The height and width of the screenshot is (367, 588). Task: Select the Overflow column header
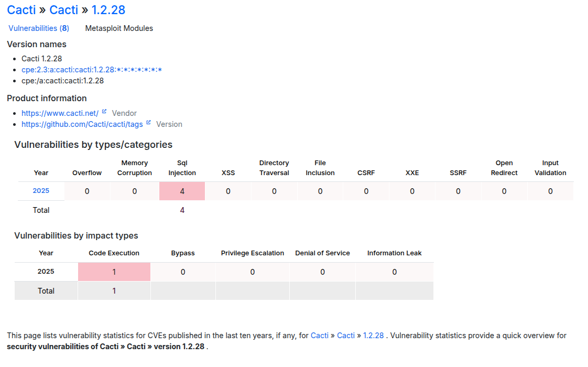click(x=87, y=172)
